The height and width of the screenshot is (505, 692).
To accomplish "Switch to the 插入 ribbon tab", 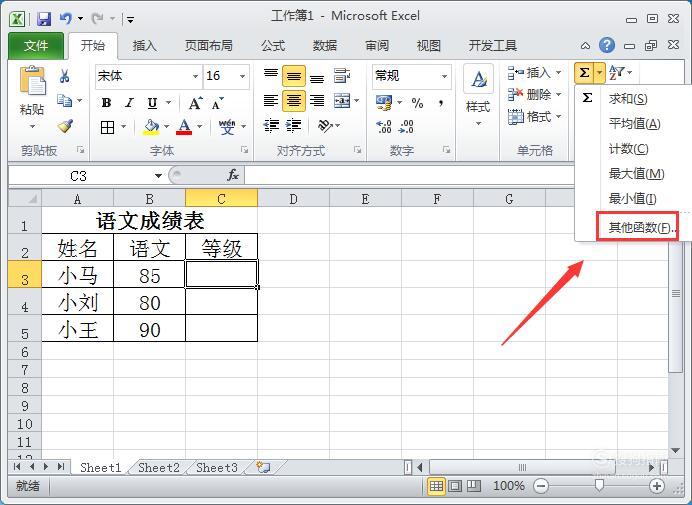I will pos(144,45).
